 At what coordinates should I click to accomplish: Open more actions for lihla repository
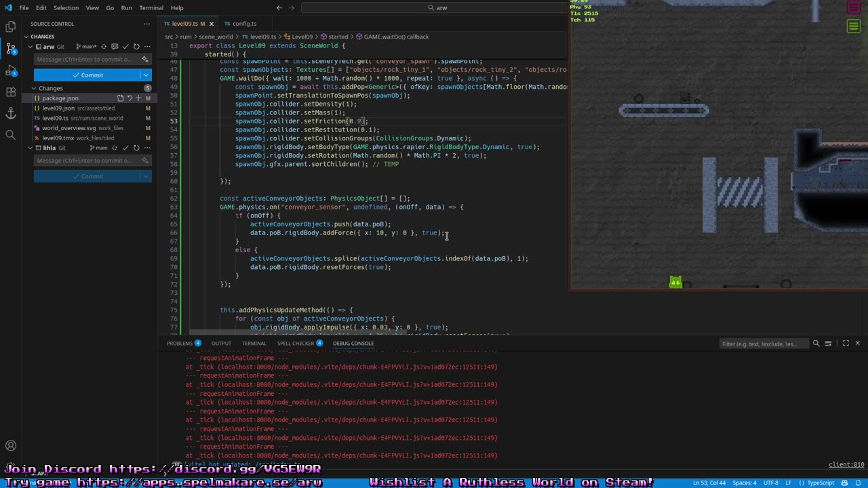coord(147,148)
